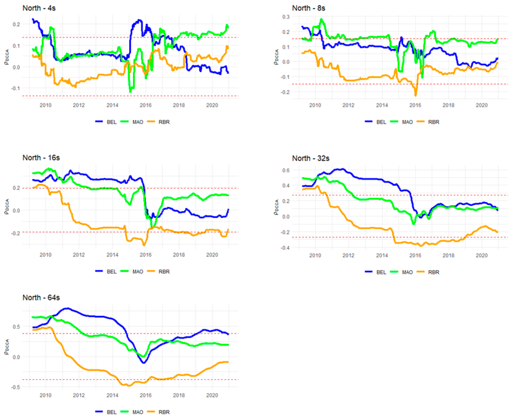
Task: Click the 2016 x-axis label in North - 4s
Action: 146,105
